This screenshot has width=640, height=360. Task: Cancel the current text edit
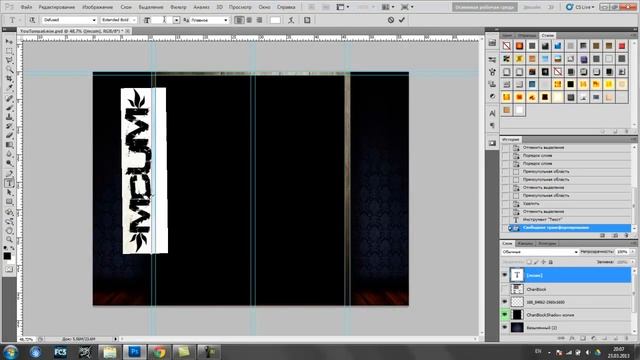pyautogui.click(x=391, y=20)
